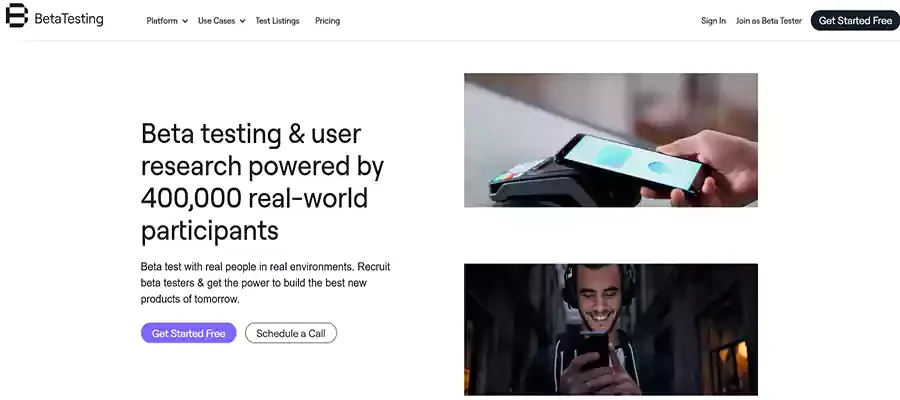Screen dimensions: 900x400
Task: Click the description paragraph about recruiting testers
Action: coord(265,283)
